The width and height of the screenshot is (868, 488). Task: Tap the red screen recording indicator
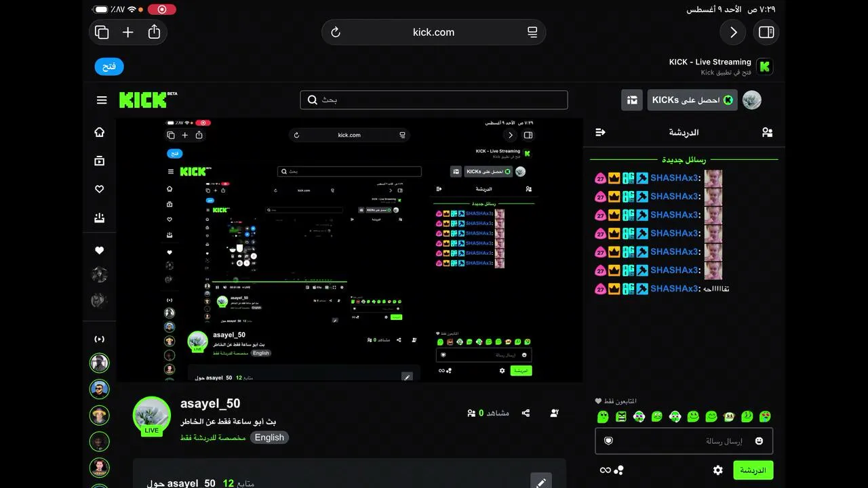click(x=161, y=9)
